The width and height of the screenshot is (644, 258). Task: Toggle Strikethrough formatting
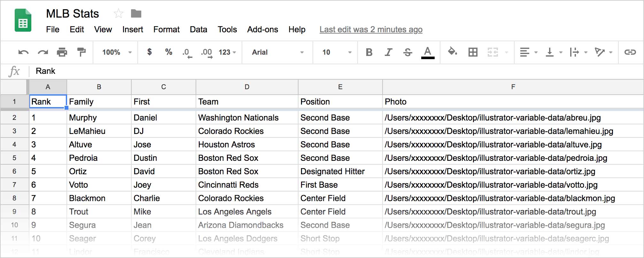(407, 52)
